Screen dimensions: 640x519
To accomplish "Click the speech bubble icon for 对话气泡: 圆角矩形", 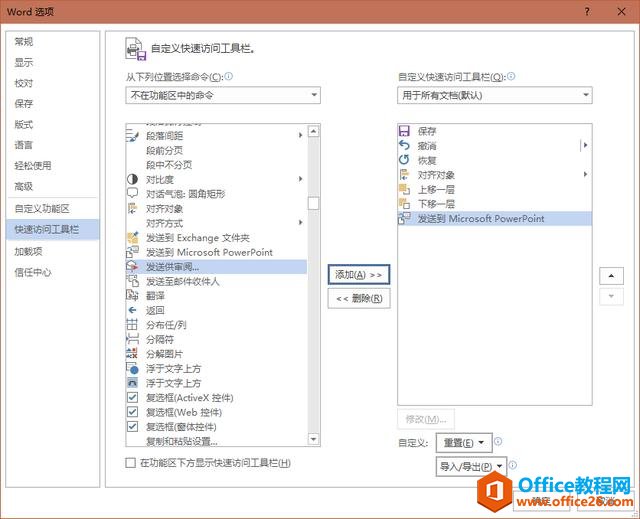I will [x=132, y=193].
